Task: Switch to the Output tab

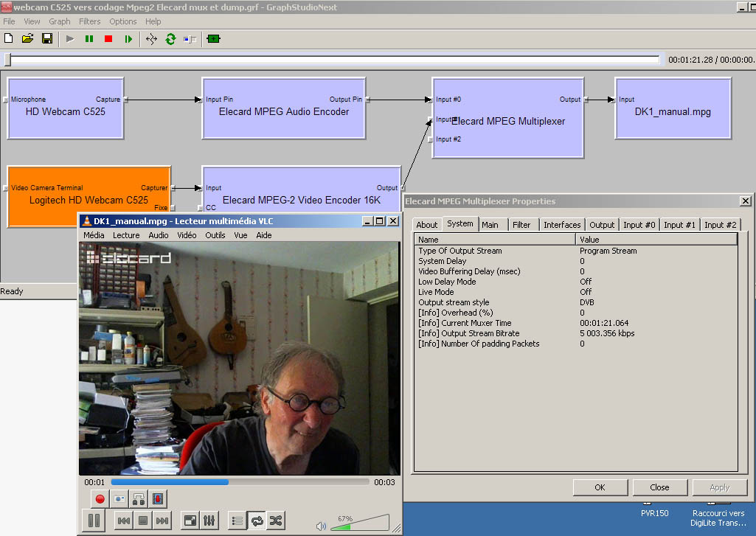Action: (x=602, y=225)
